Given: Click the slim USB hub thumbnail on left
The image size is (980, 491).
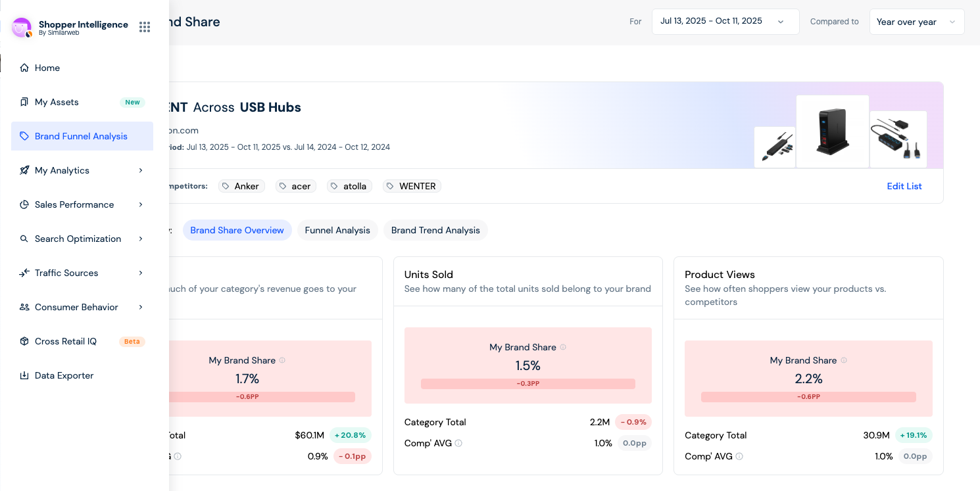Looking at the screenshot, I should coord(775,147).
